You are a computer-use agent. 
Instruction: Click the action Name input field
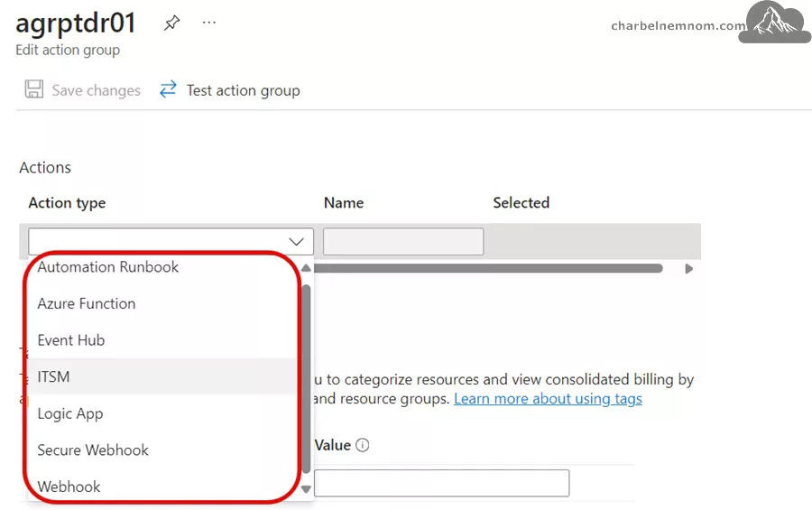click(403, 242)
